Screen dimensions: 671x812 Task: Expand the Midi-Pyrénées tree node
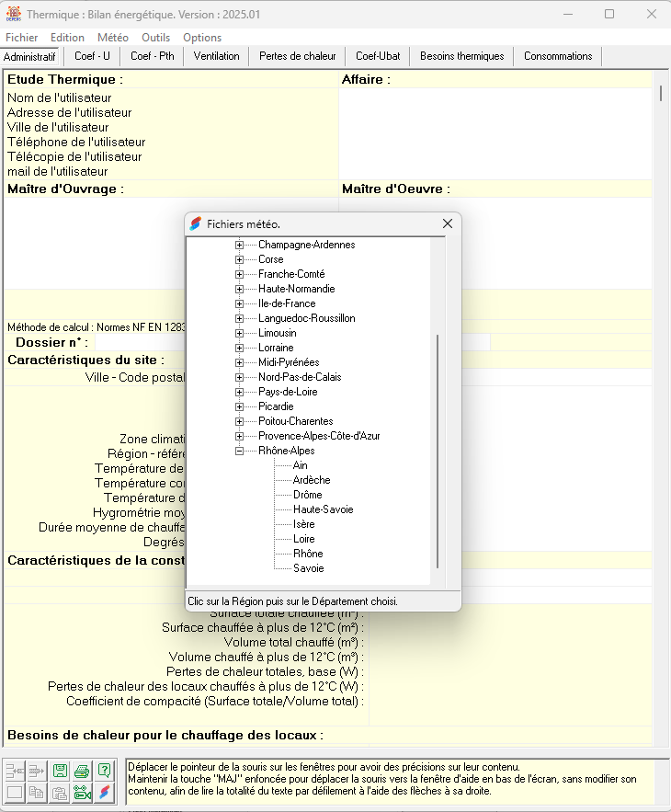click(x=240, y=362)
